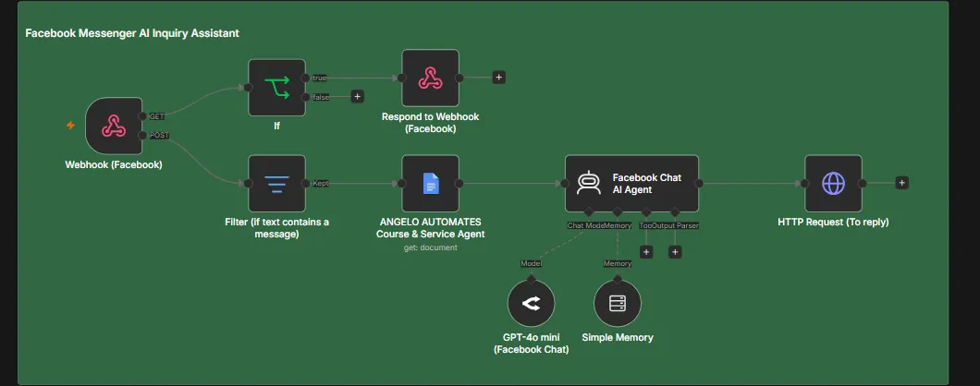
Task: Click the 'Simple Memory' label
Action: pyautogui.click(x=618, y=337)
